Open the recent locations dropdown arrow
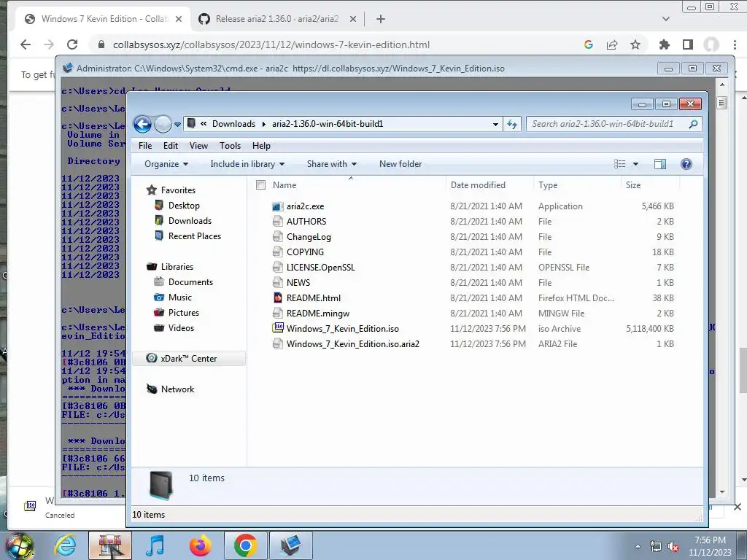This screenshot has width=747, height=560. pos(177,125)
